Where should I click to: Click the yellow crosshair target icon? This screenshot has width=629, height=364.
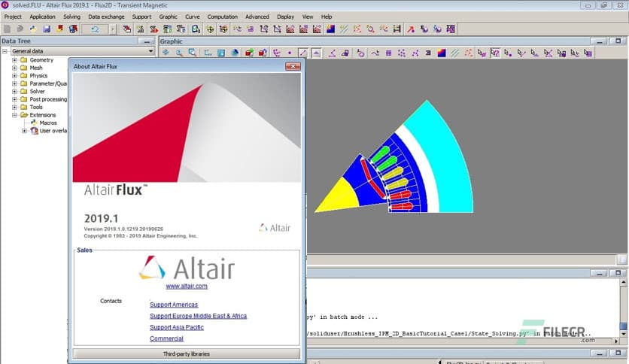click(x=210, y=29)
